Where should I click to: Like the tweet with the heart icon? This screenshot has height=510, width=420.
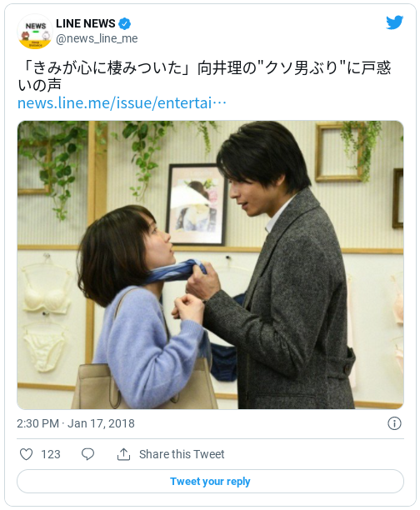26,454
